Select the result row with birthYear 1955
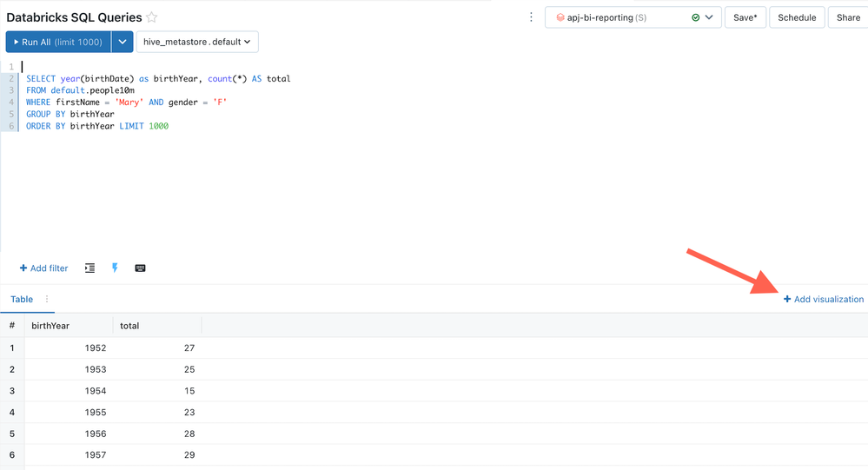Viewport: 868px width, 470px height. coord(96,413)
